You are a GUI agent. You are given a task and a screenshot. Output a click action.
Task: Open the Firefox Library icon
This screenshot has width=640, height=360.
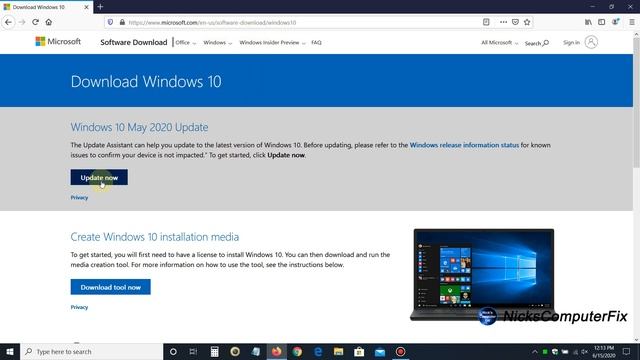(x=588, y=22)
